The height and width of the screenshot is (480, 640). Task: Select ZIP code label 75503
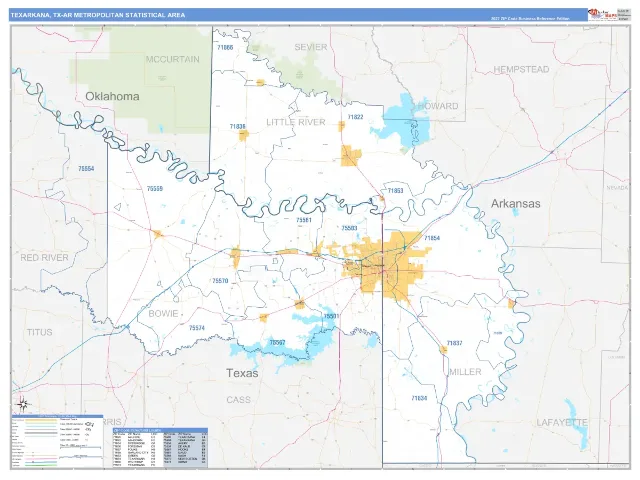pyautogui.click(x=349, y=228)
